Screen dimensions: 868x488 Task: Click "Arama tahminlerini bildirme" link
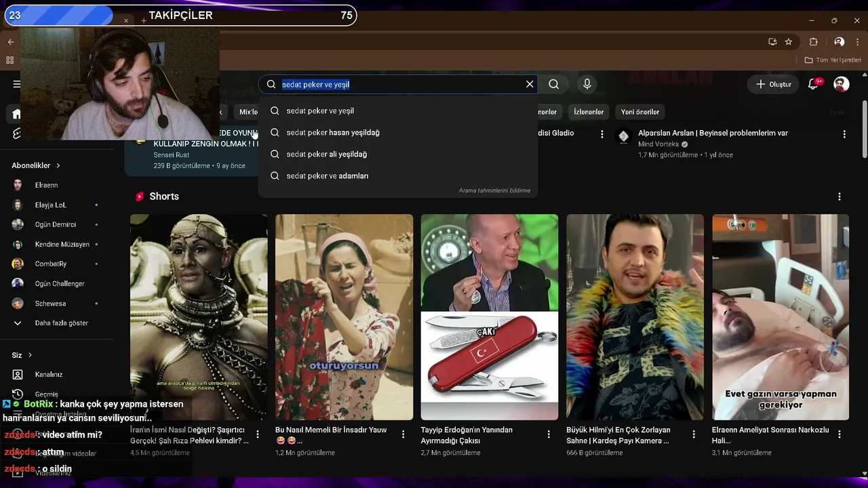click(494, 190)
